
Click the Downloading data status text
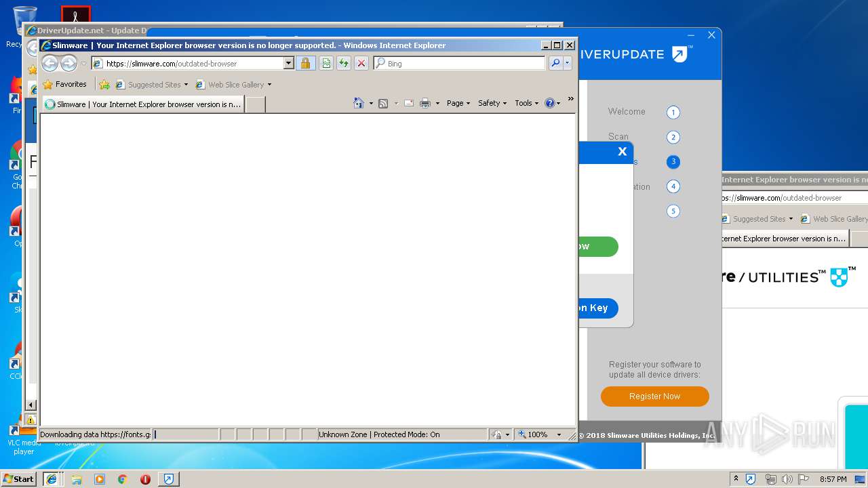[x=95, y=434]
